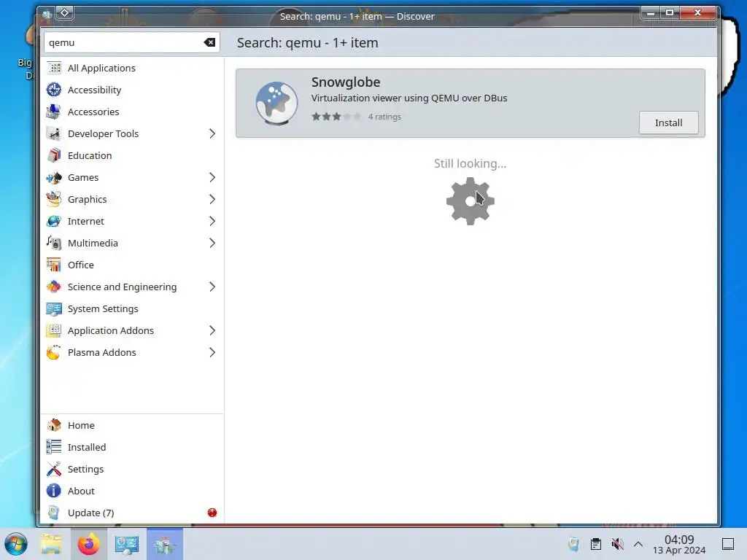Click the Home house icon
Viewport: 747px width, 560px height.
coord(54,425)
